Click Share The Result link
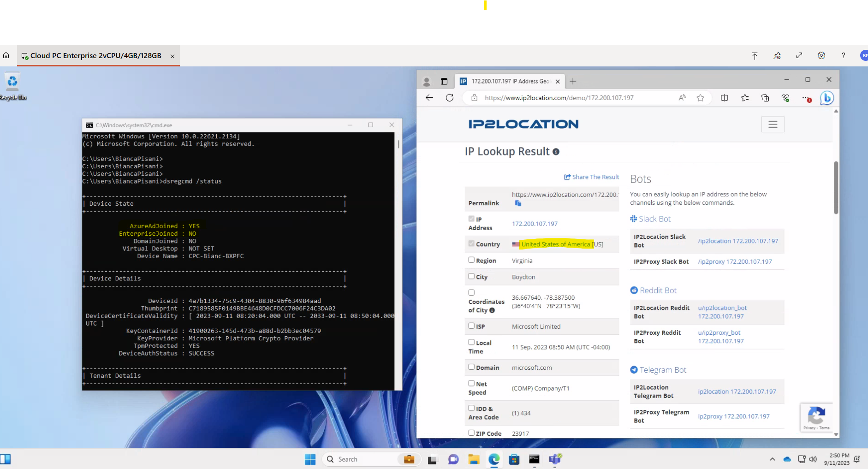 pos(592,177)
